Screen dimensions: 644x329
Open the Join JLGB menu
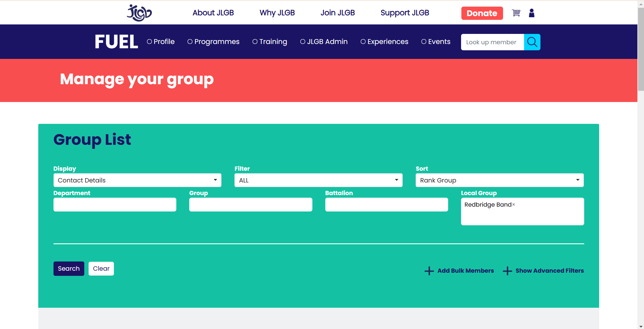tap(338, 13)
